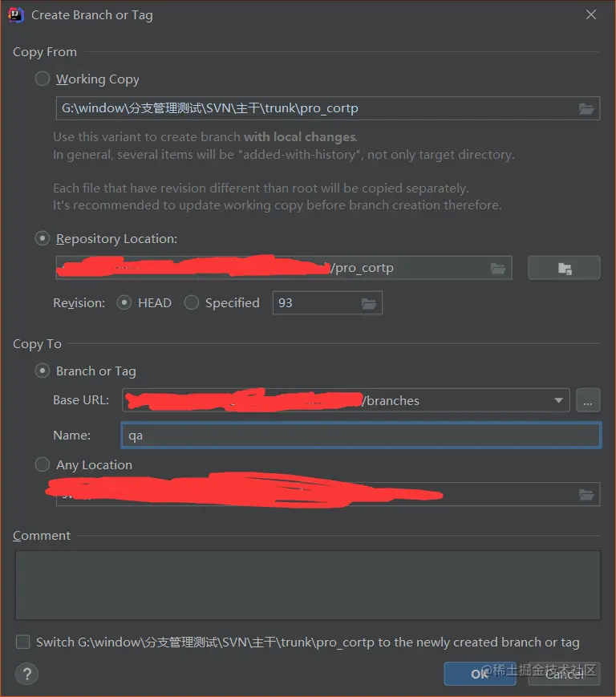
Task: Confirm with the OK button
Action: pyautogui.click(x=480, y=674)
